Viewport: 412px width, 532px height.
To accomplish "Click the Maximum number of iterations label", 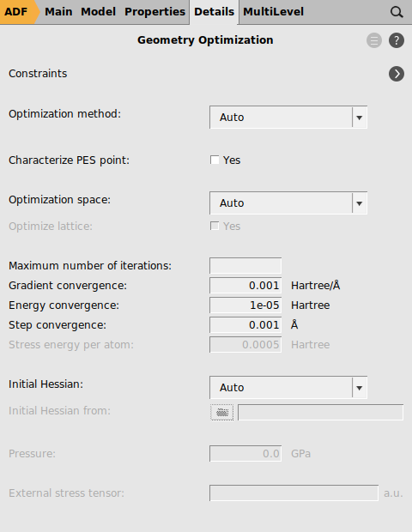I will pos(90,266).
